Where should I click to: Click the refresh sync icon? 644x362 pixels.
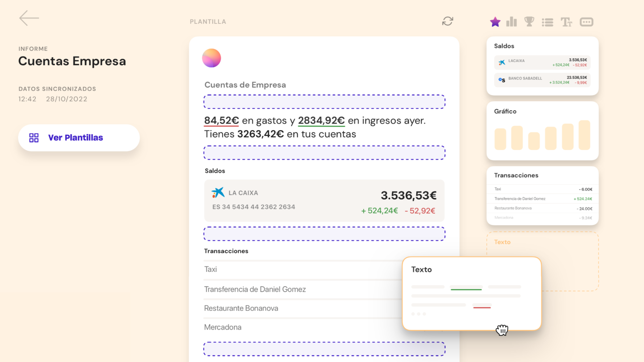click(x=447, y=21)
